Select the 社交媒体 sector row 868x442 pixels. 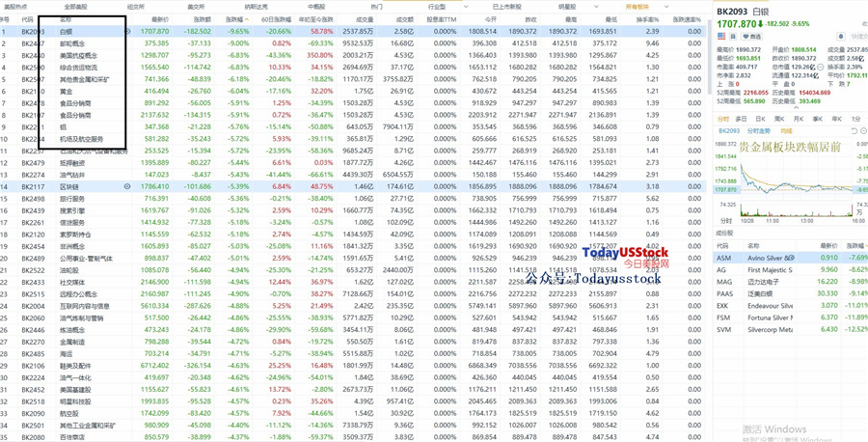353,282
